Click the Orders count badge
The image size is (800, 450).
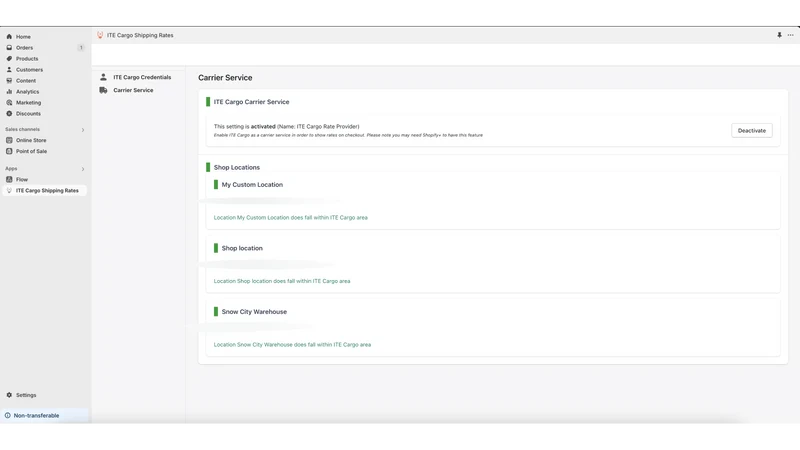(81, 47)
